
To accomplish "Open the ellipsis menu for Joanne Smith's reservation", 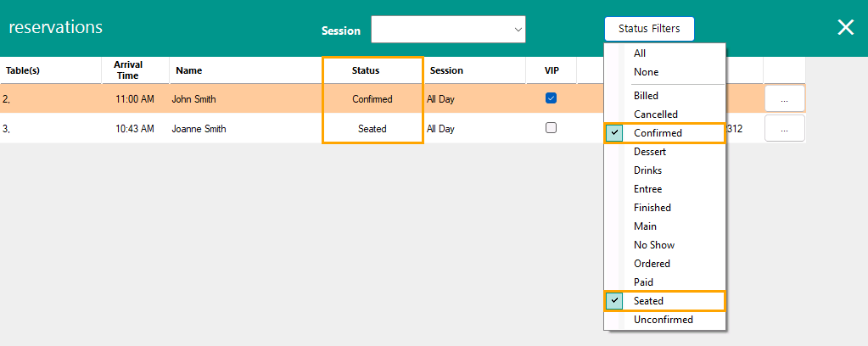I will (x=784, y=128).
